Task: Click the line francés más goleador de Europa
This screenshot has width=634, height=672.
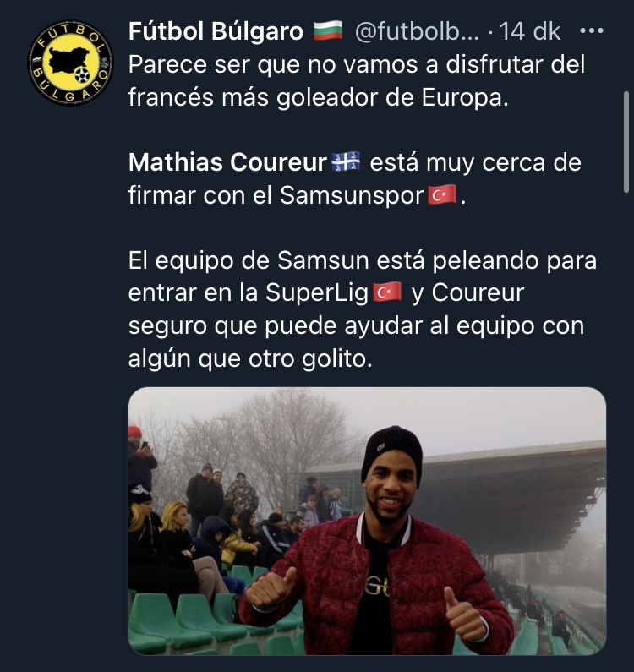Action: 319,97
